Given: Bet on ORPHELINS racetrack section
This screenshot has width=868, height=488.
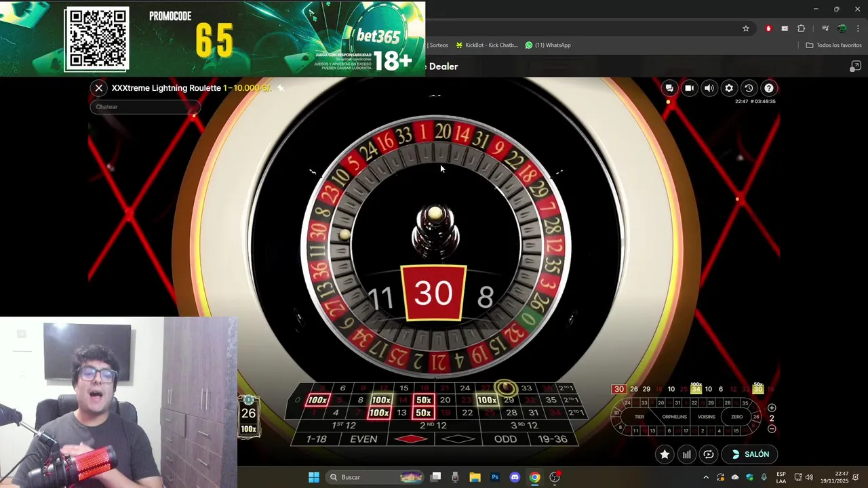Looking at the screenshot, I should coord(675,417).
